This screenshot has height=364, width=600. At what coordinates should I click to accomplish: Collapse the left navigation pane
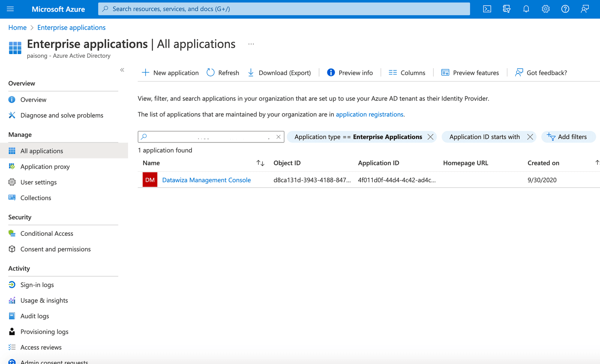coord(122,70)
